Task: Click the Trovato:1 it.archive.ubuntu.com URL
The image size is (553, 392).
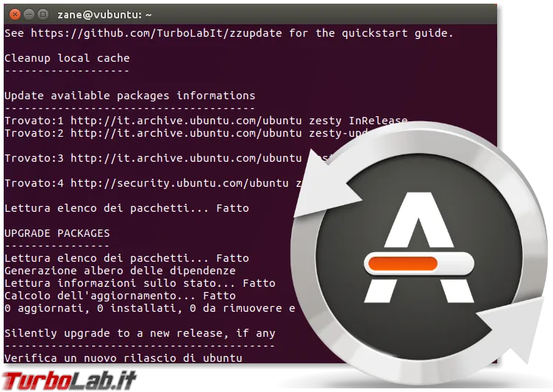Action: pos(184,121)
